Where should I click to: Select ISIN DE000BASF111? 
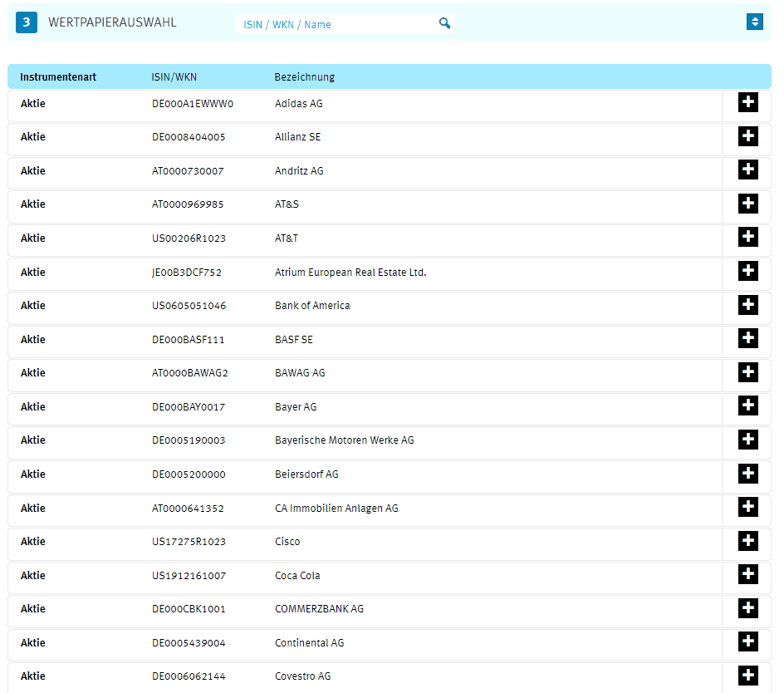[188, 340]
